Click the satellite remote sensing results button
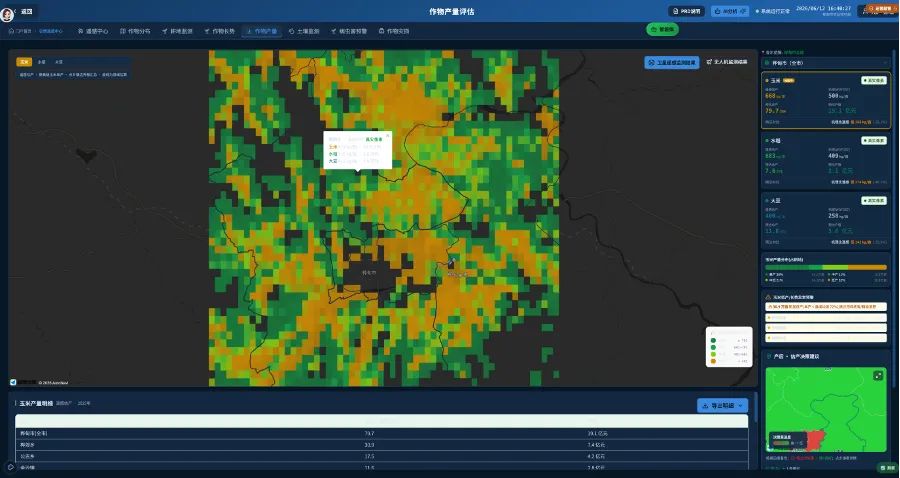This screenshot has height=478, width=900. [672, 62]
